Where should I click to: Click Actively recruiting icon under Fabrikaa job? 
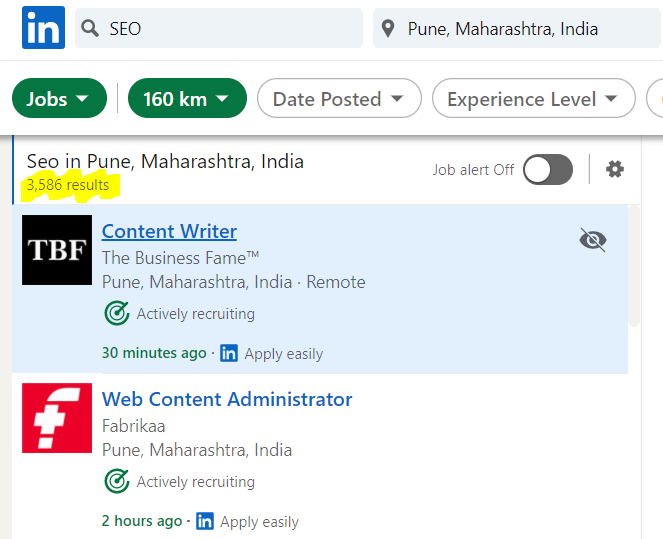117,481
